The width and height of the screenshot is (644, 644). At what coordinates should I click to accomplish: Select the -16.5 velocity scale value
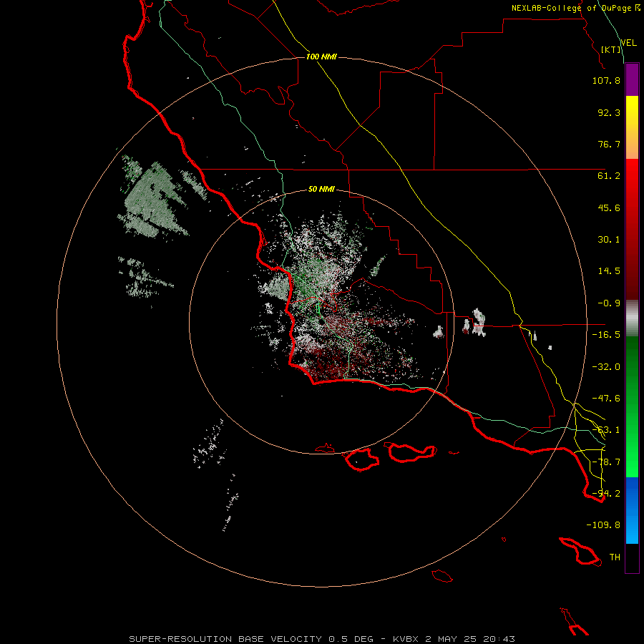[x=606, y=335]
